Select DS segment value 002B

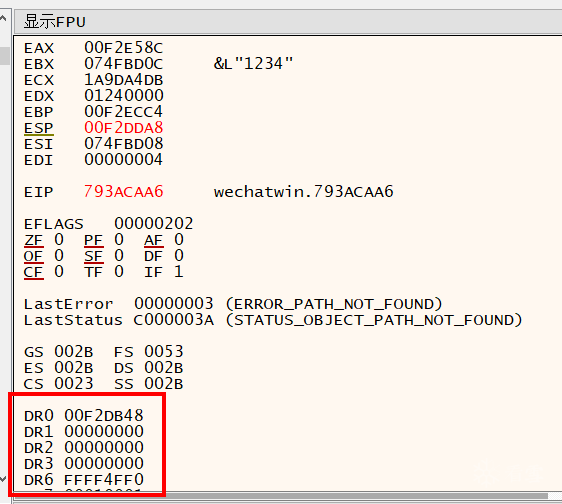click(164, 368)
